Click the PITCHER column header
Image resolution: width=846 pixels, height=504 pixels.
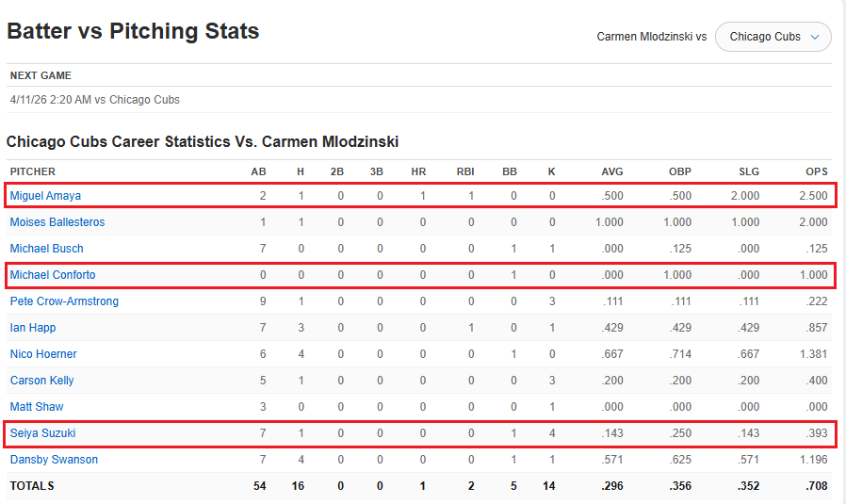pyautogui.click(x=33, y=171)
